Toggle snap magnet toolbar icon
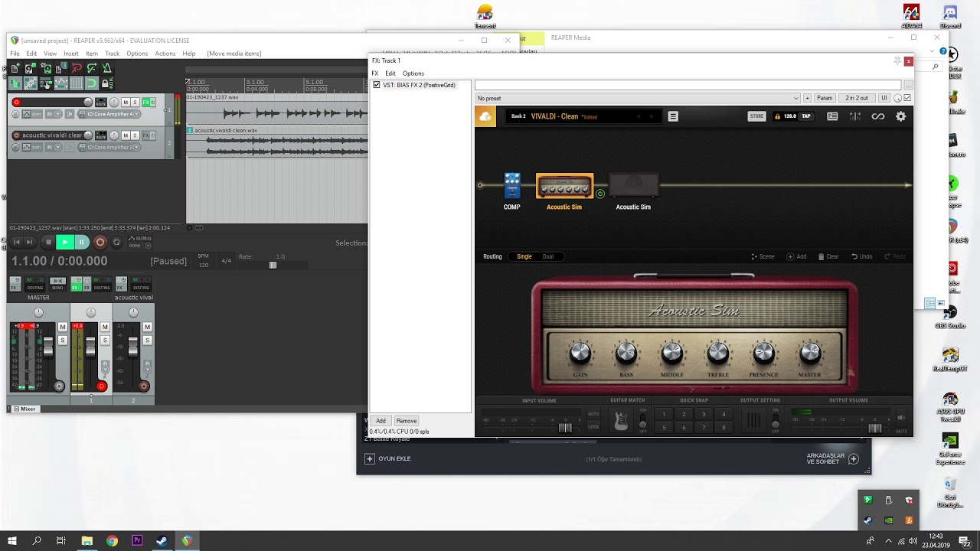The height and width of the screenshot is (551, 980). pos(92,83)
